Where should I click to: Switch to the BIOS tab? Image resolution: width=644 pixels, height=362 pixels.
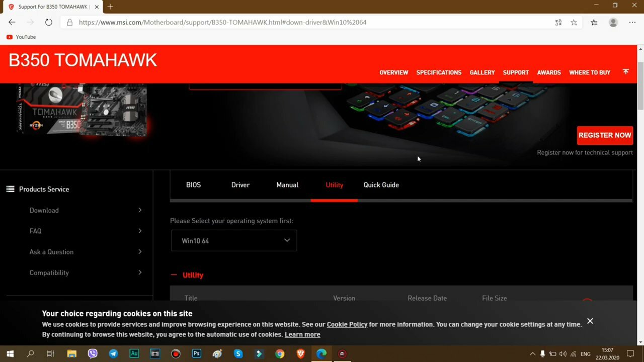[x=193, y=185]
